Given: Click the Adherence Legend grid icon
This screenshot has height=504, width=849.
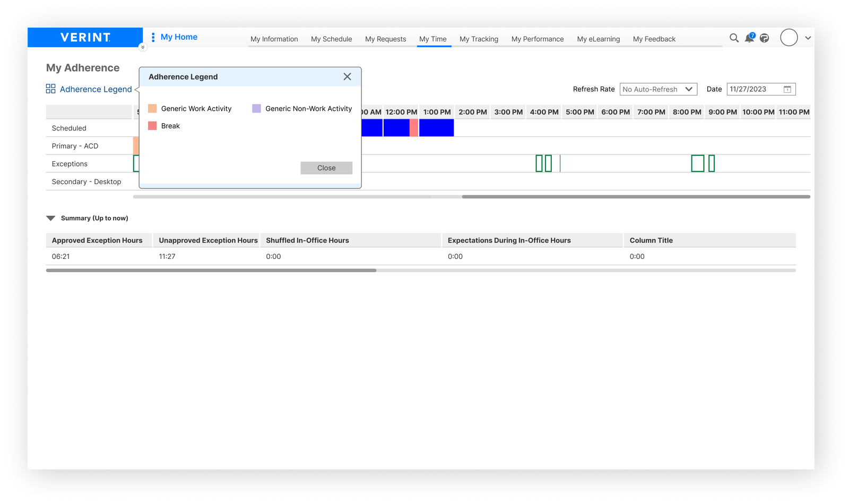Looking at the screenshot, I should click(x=51, y=89).
